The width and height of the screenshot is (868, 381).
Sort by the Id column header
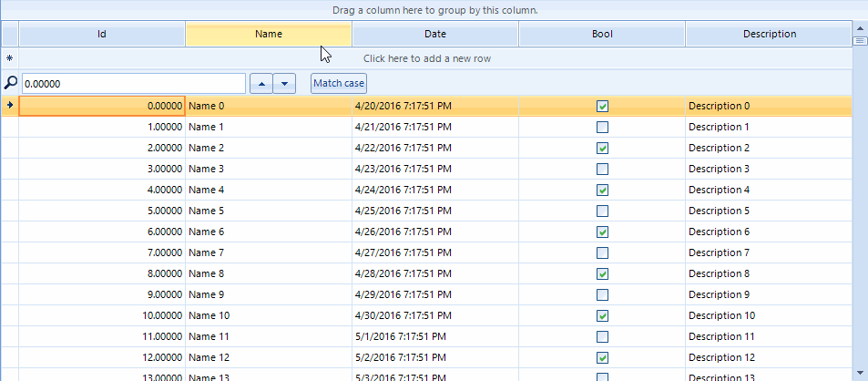point(102,35)
